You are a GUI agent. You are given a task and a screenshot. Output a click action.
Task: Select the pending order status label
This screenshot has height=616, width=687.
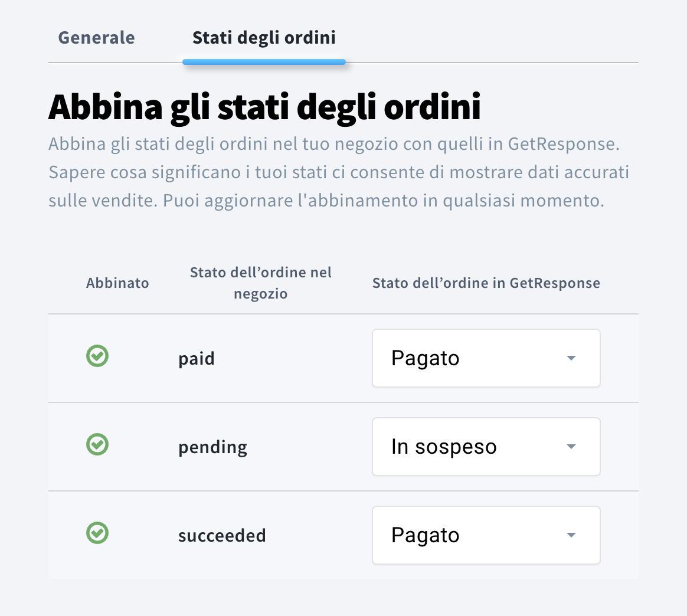point(212,447)
